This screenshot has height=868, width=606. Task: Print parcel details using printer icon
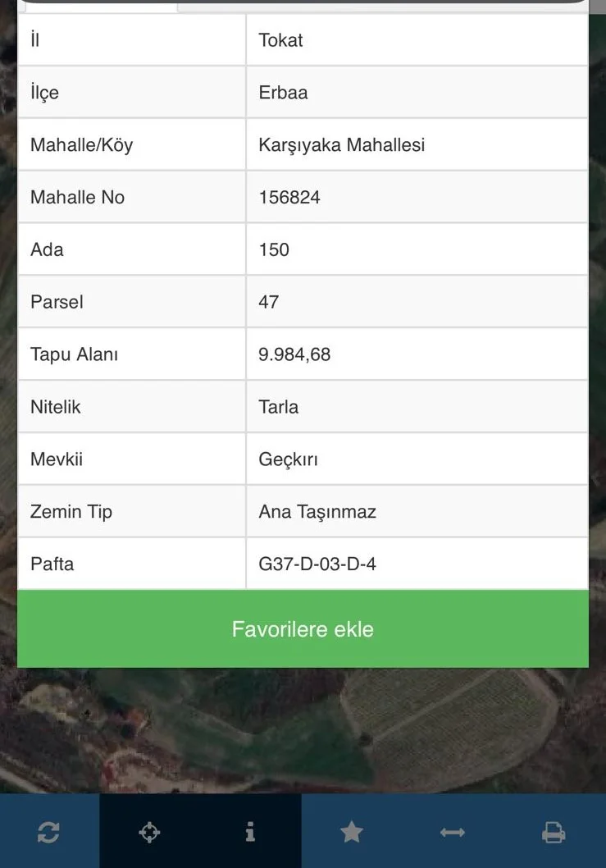(554, 833)
